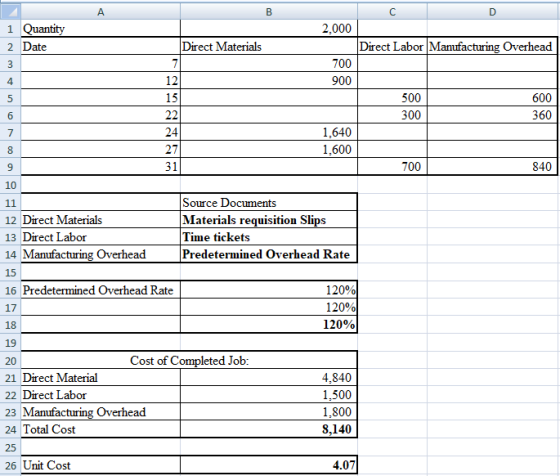Image resolution: width=560 pixels, height=476 pixels.
Task: Click the Select All corner triangle
Action: [10, 11]
